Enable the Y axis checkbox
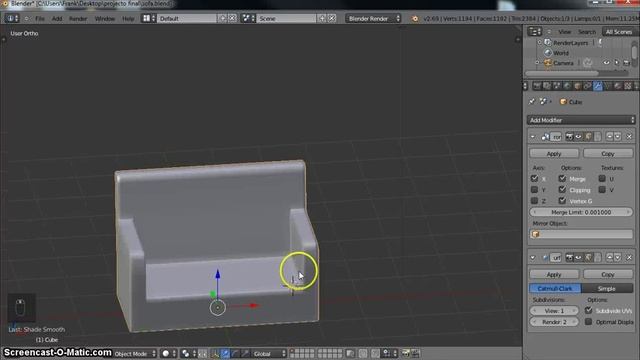640x360 pixels. [534, 190]
